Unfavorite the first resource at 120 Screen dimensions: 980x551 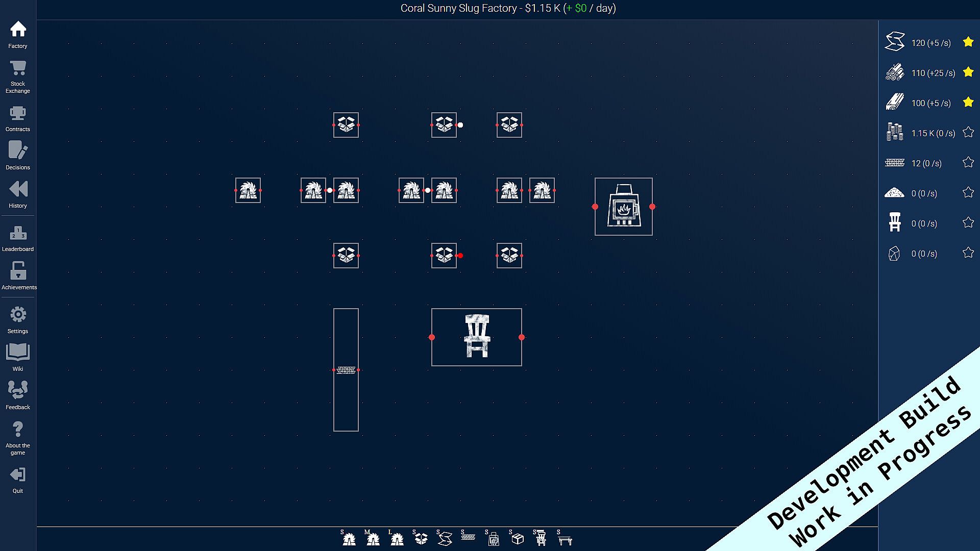click(x=968, y=42)
